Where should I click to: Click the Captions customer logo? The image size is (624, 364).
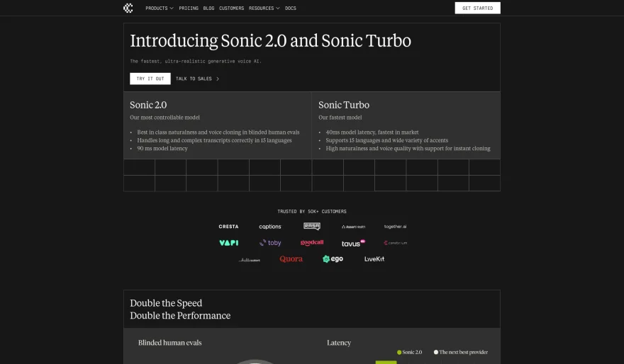(270, 227)
